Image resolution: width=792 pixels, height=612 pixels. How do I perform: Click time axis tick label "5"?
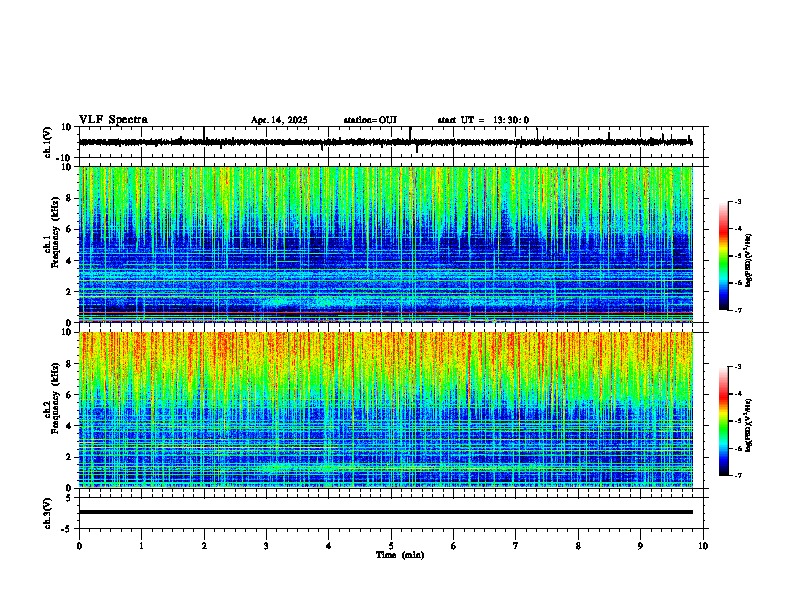click(391, 545)
